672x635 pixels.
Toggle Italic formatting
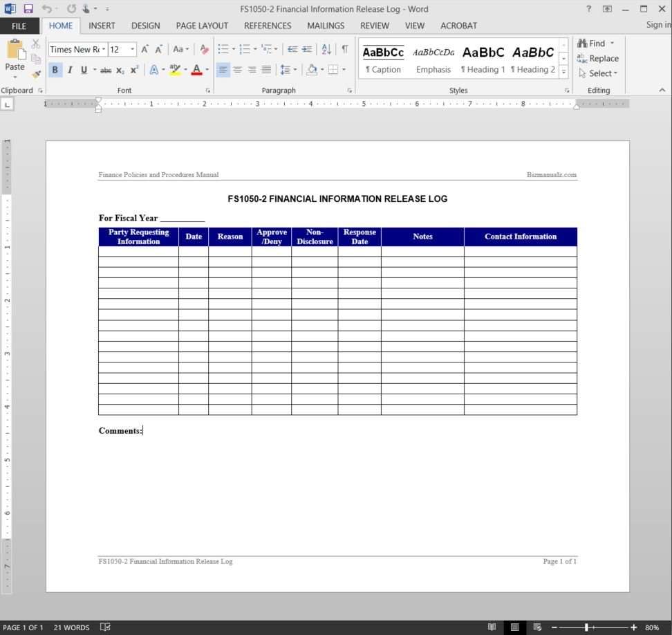(x=69, y=70)
